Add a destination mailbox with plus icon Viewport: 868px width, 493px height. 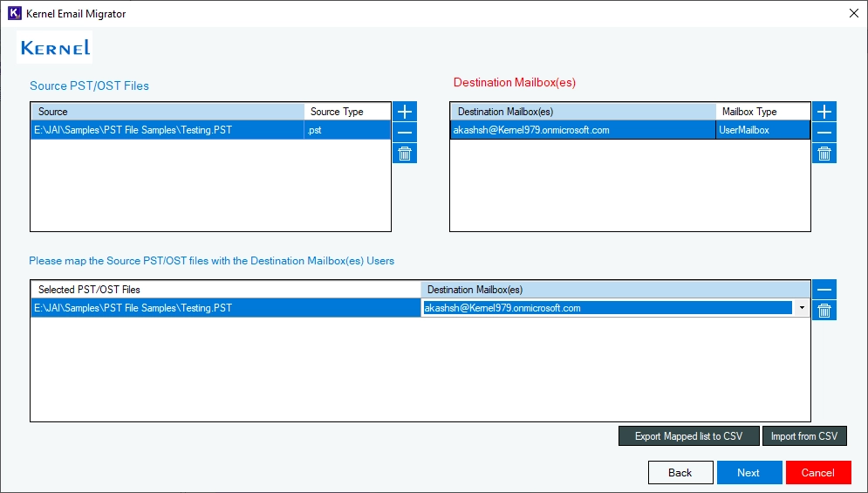(824, 112)
